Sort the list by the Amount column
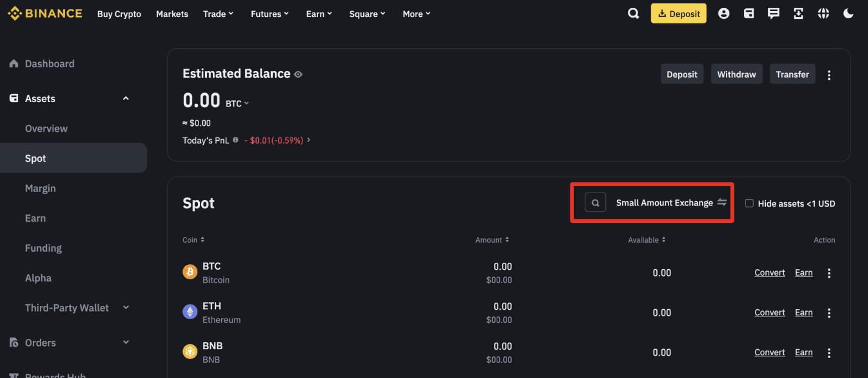This screenshot has width=868, height=378. [x=492, y=240]
